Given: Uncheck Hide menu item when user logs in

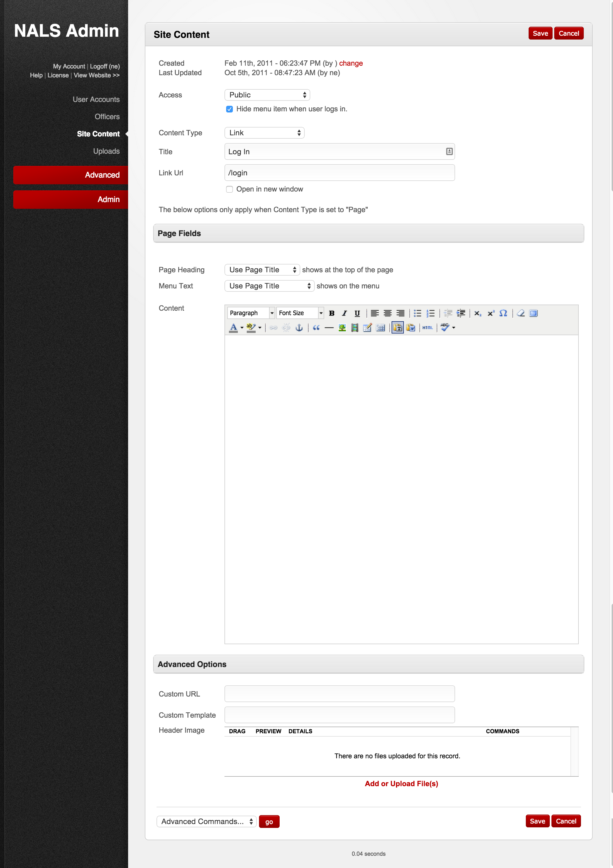Looking at the screenshot, I should click(229, 109).
